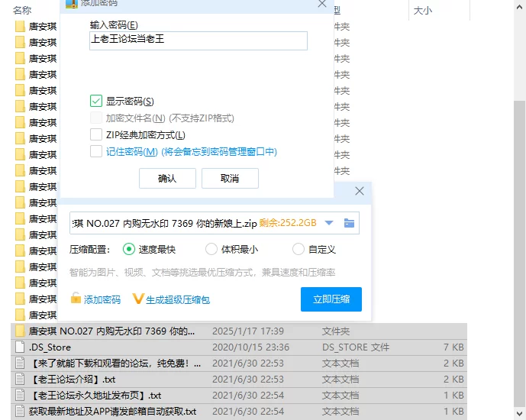The width and height of the screenshot is (526, 420).
Task: Select the 速度最快 radio button
Action: coord(128,249)
